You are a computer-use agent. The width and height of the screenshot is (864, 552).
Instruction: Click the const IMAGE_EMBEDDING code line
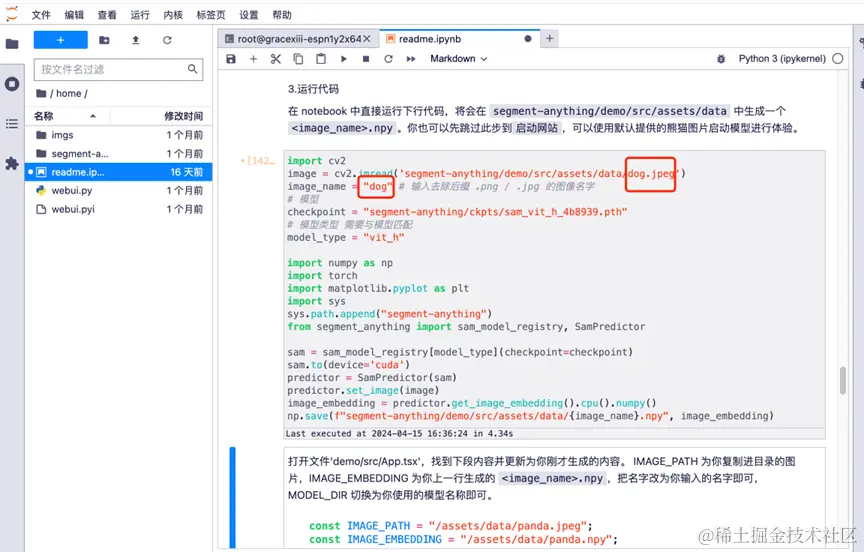point(463,539)
